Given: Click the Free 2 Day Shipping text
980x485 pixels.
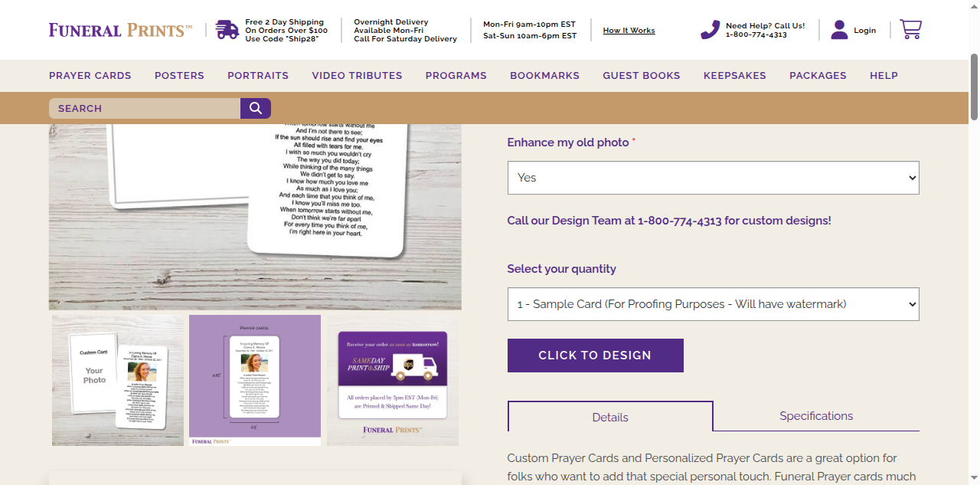Looking at the screenshot, I should 286,31.
